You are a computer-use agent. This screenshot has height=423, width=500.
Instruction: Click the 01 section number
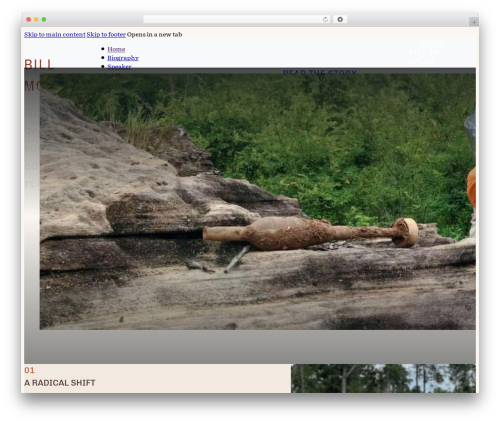(x=29, y=370)
